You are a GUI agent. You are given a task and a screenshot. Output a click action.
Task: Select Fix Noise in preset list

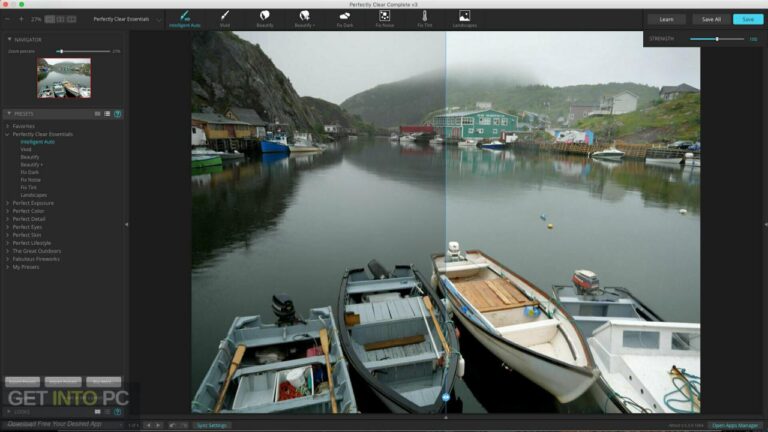coord(31,180)
